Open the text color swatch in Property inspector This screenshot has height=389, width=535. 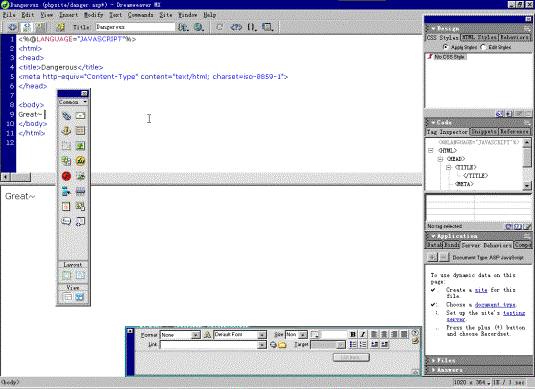pyautogui.click(x=315, y=335)
